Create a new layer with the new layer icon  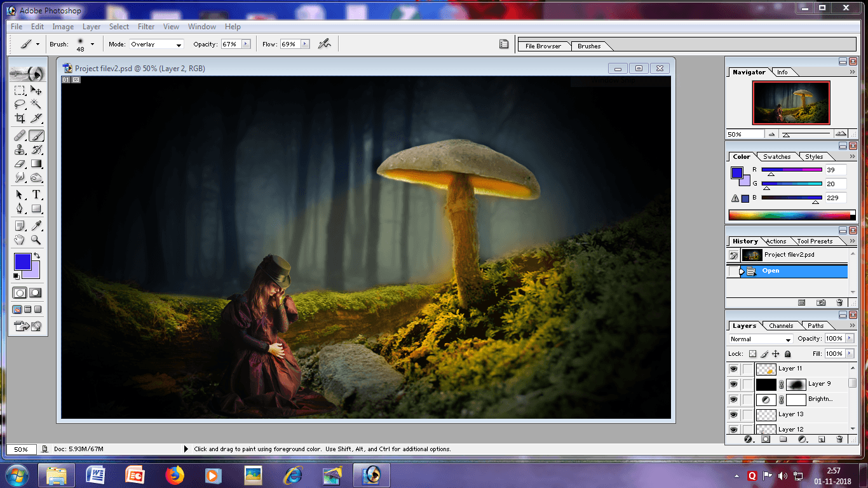[821, 439]
